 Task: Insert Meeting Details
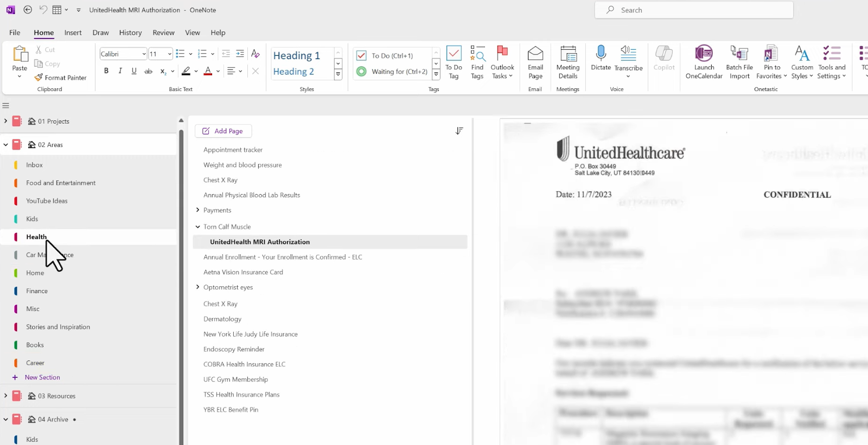click(568, 63)
